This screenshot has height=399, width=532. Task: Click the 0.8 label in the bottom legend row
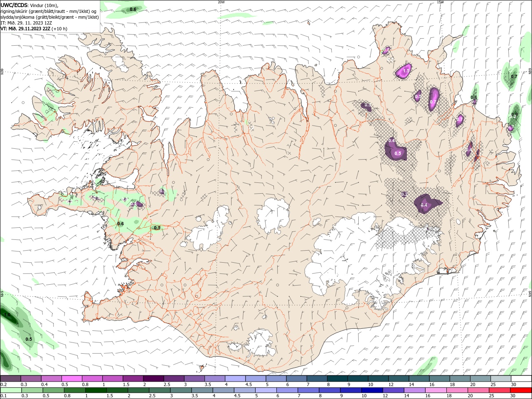pyautogui.click(x=67, y=396)
